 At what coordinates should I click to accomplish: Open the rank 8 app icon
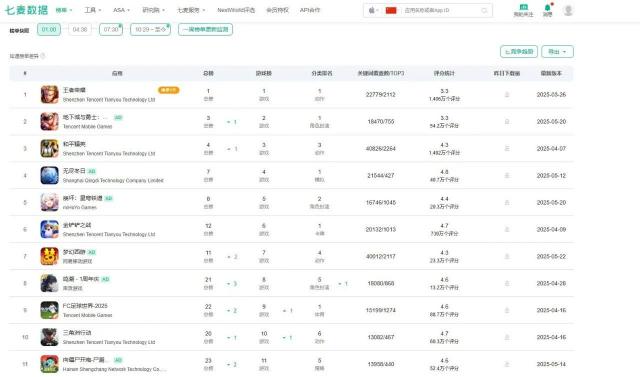coord(49,283)
